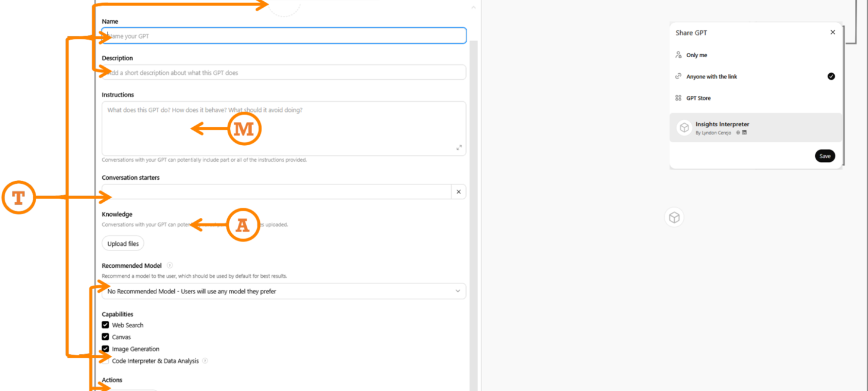The height and width of the screenshot is (391, 868).
Task: Select GPT Store sharing option
Action: [x=698, y=98]
